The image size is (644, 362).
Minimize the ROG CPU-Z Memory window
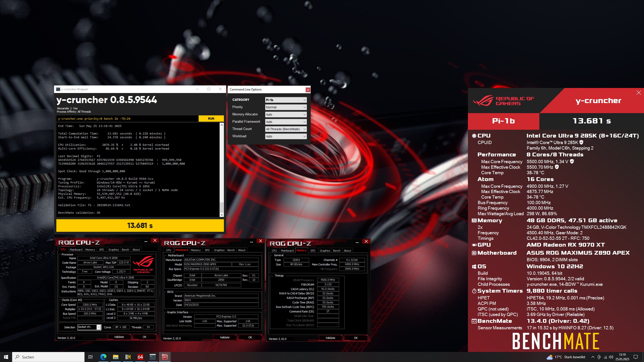tap(357, 242)
